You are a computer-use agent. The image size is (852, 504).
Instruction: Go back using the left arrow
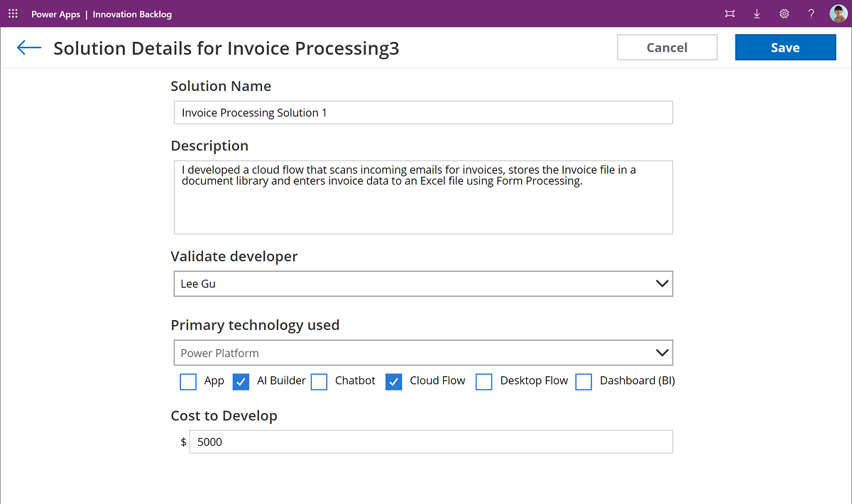click(29, 48)
